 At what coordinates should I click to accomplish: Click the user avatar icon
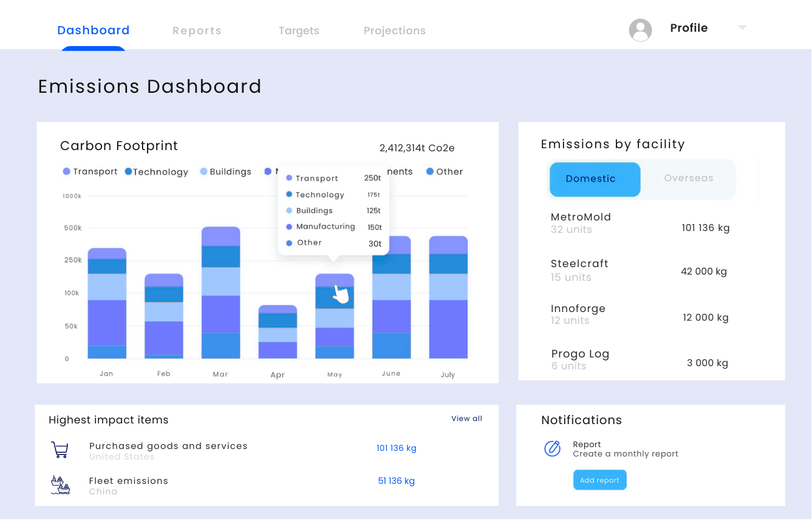(640, 29)
